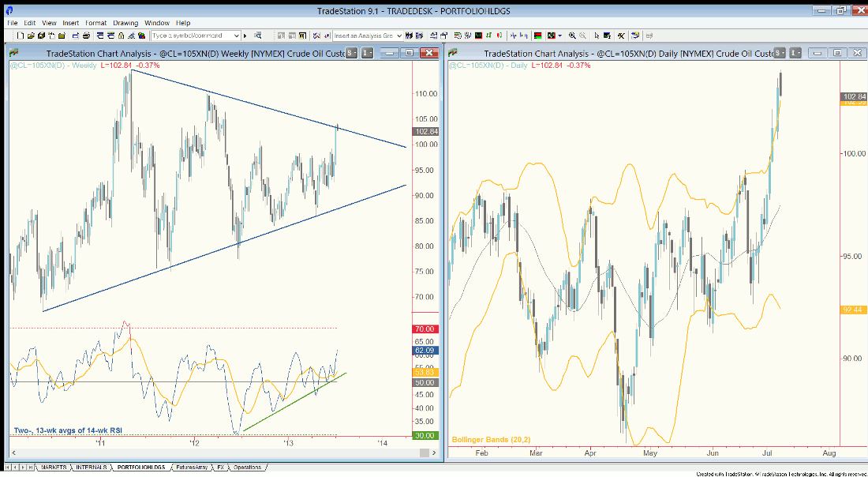Open the symbol command dropdown
Viewport: 868px width, 477px height.
click(x=237, y=36)
